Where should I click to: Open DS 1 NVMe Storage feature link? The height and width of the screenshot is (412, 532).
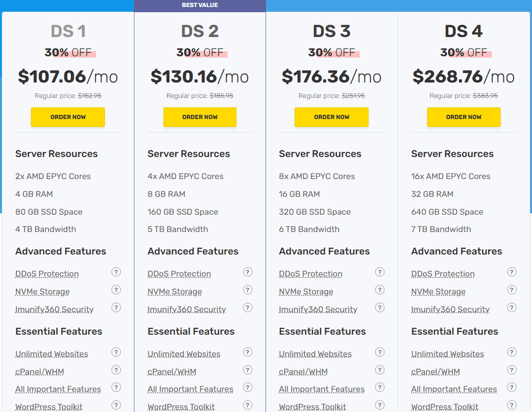(x=42, y=292)
